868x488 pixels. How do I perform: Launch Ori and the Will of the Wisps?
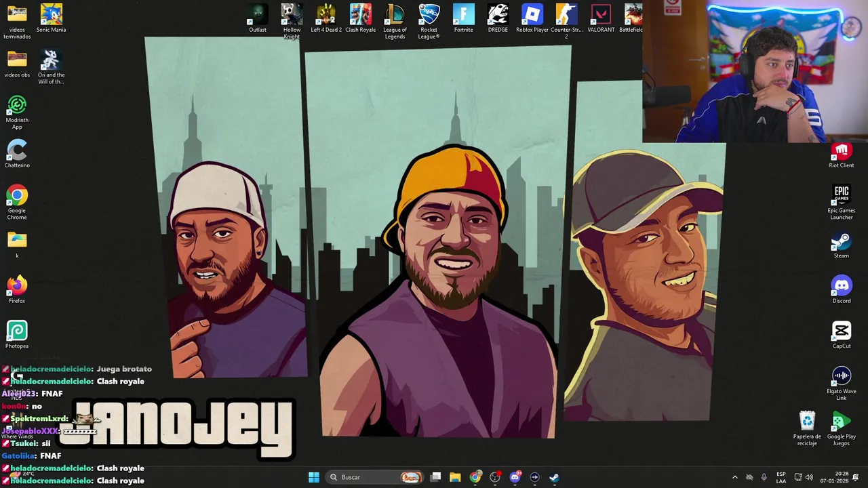(52, 67)
